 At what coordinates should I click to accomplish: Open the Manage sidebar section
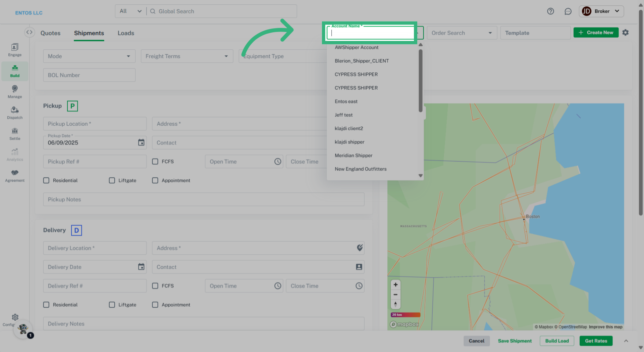point(15,92)
